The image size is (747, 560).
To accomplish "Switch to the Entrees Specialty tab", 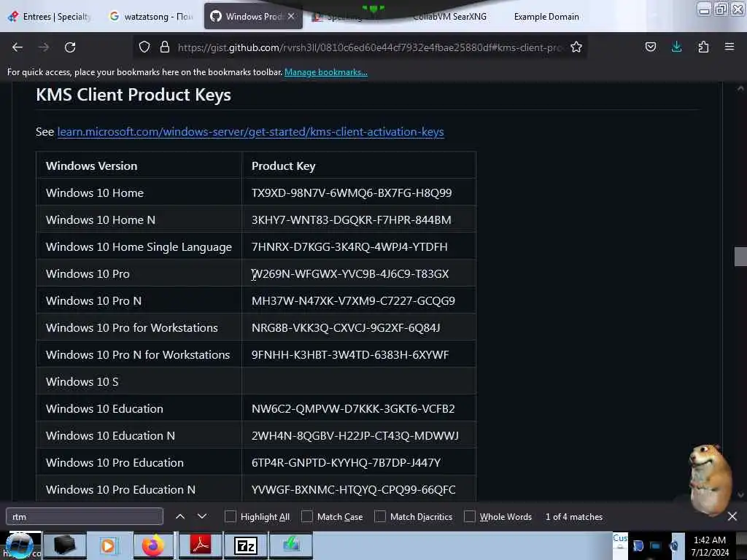I will click(x=50, y=17).
